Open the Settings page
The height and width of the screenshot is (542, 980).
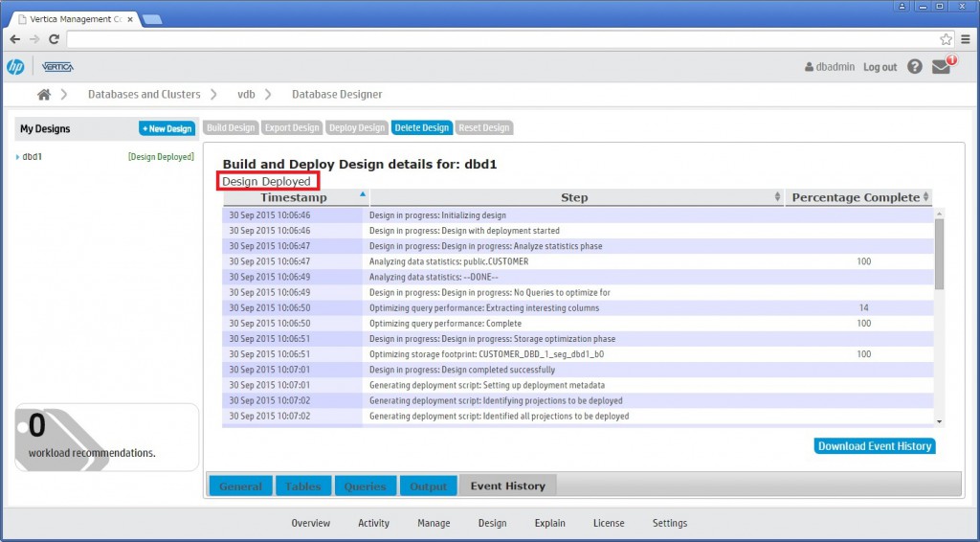point(670,523)
